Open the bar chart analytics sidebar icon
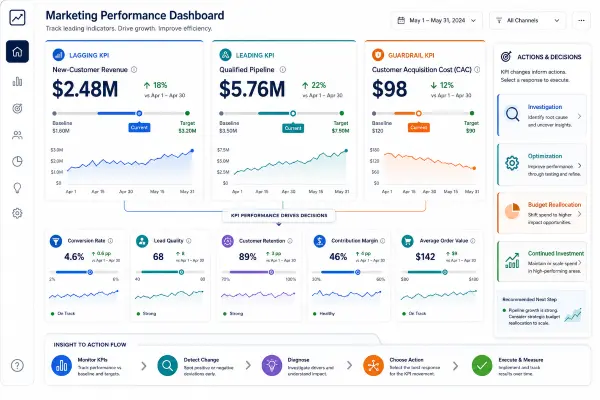The image size is (600, 400). click(x=17, y=82)
